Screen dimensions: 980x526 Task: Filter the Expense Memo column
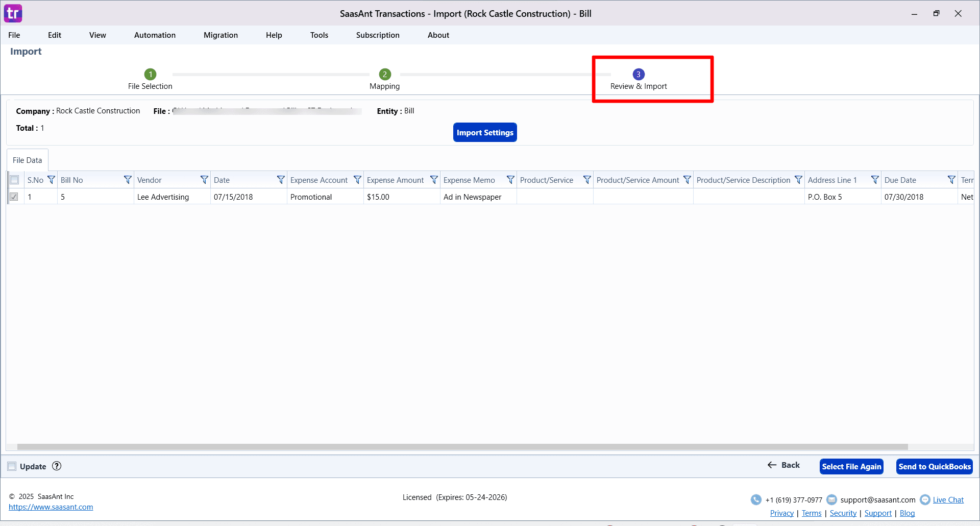(x=510, y=180)
